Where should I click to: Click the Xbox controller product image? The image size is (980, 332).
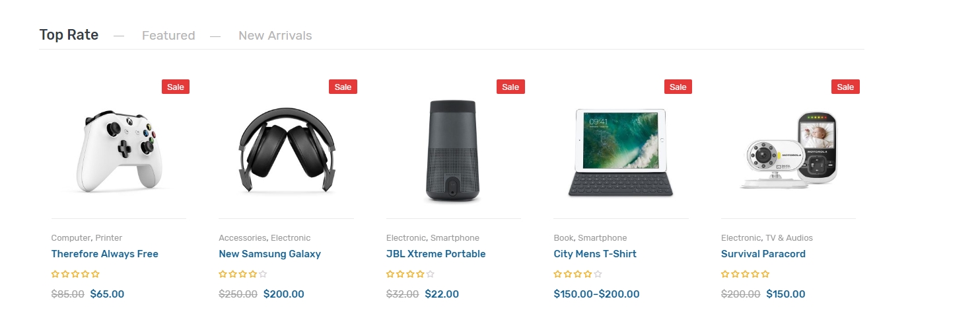pos(119,152)
